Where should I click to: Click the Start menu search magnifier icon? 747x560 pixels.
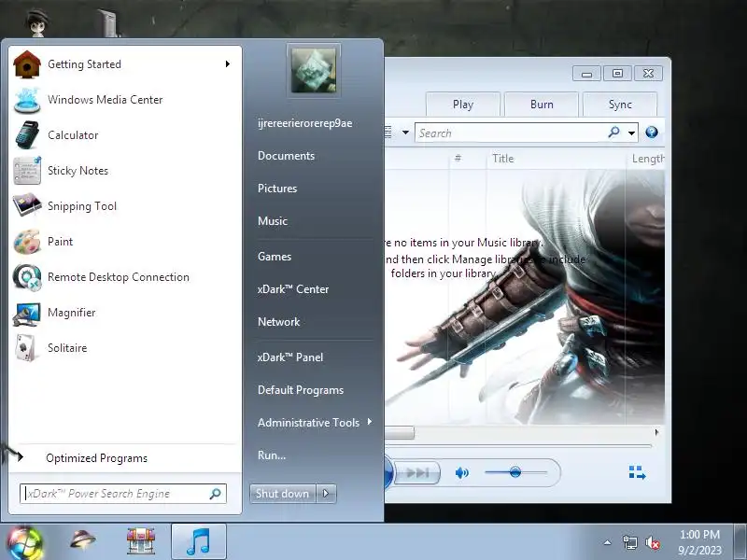tap(216, 494)
